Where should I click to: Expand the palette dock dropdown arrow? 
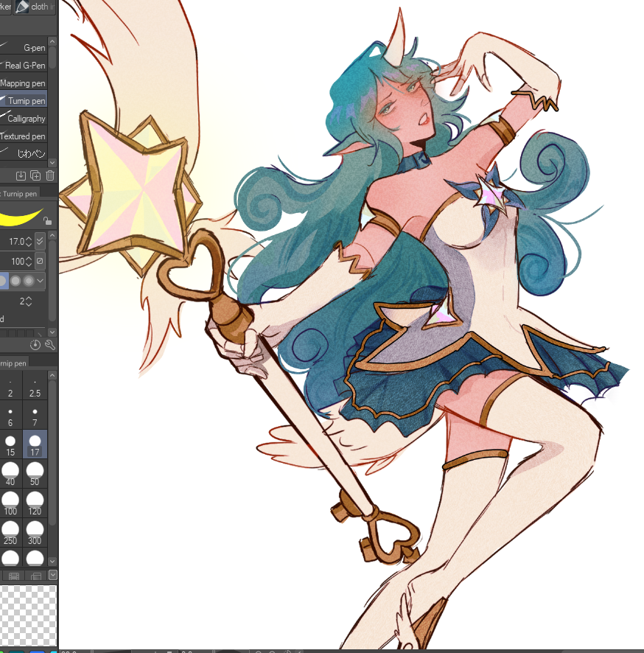coord(52,575)
